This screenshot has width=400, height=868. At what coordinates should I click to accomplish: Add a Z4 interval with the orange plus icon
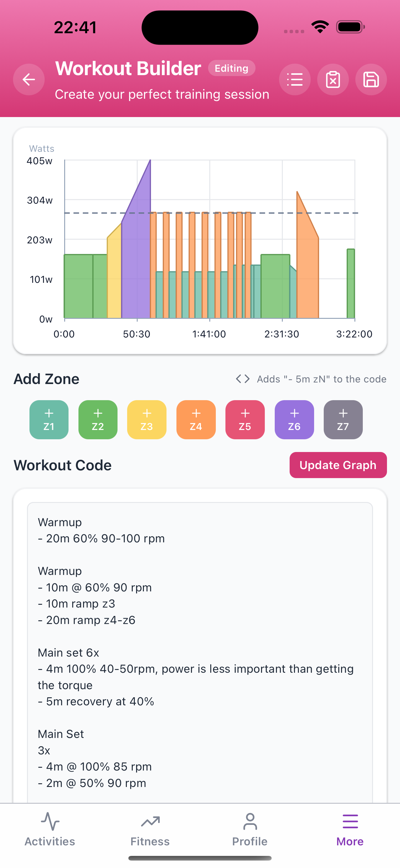point(196,419)
